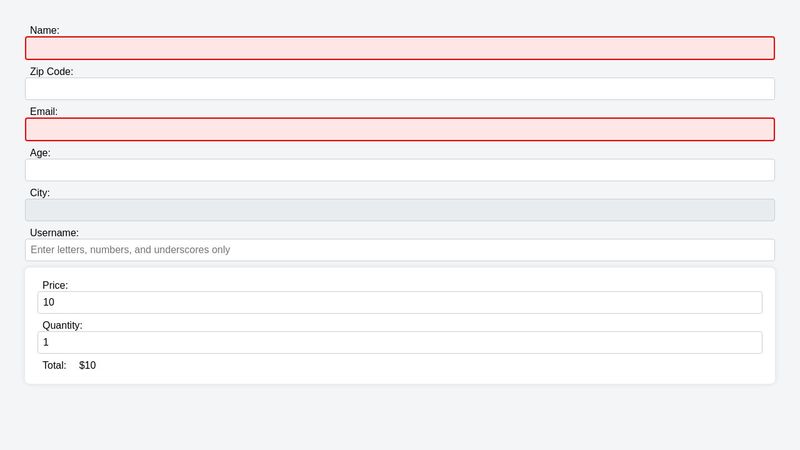Click the highlighted Name input field

(x=400, y=48)
